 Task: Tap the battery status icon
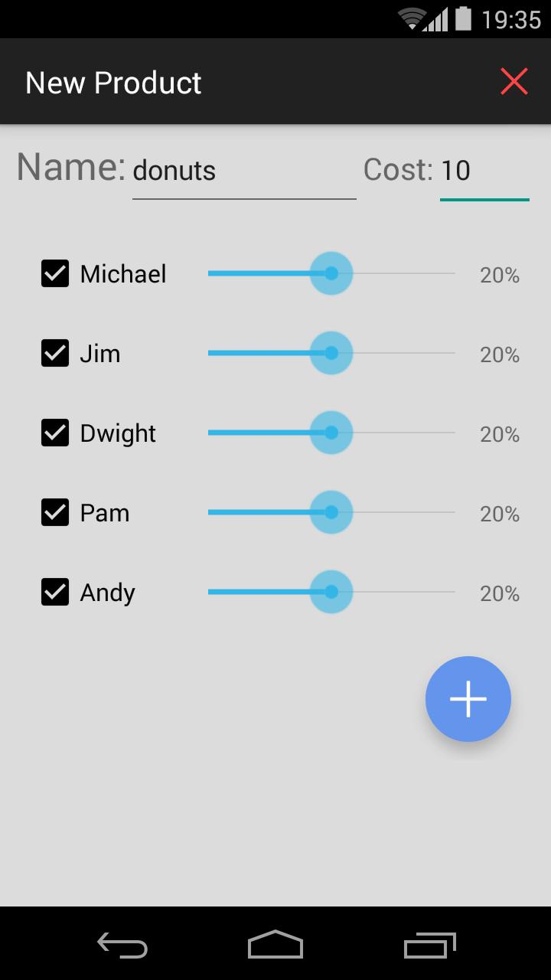(463, 18)
